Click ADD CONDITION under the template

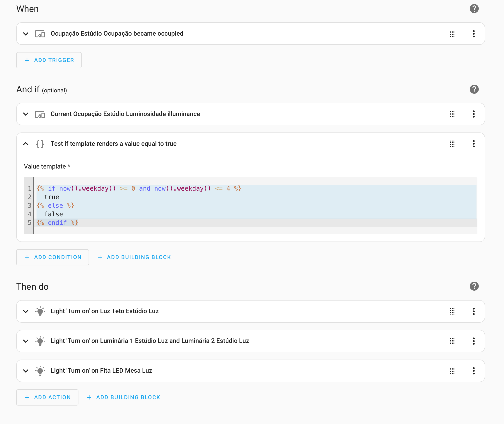click(x=53, y=257)
